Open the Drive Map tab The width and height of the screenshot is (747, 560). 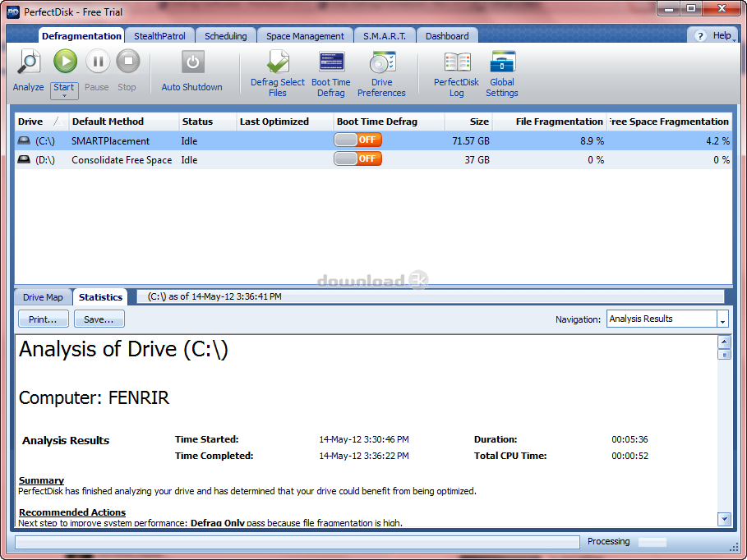[x=43, y=296]
